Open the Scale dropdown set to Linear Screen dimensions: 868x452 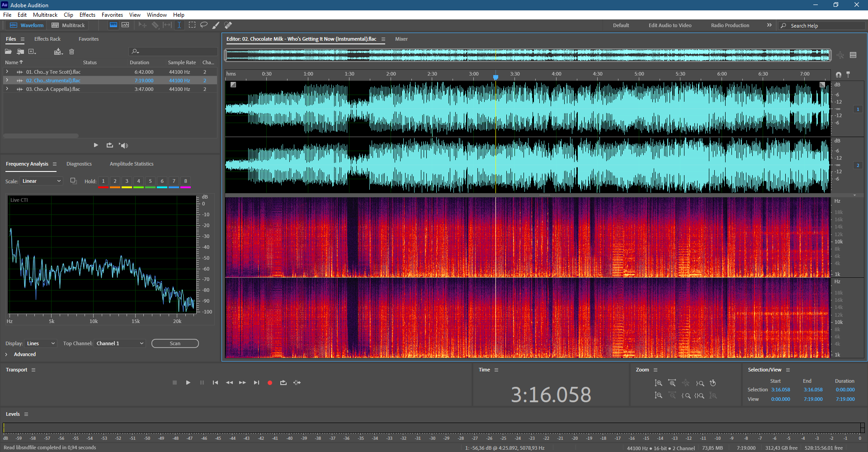click(41, 181)
